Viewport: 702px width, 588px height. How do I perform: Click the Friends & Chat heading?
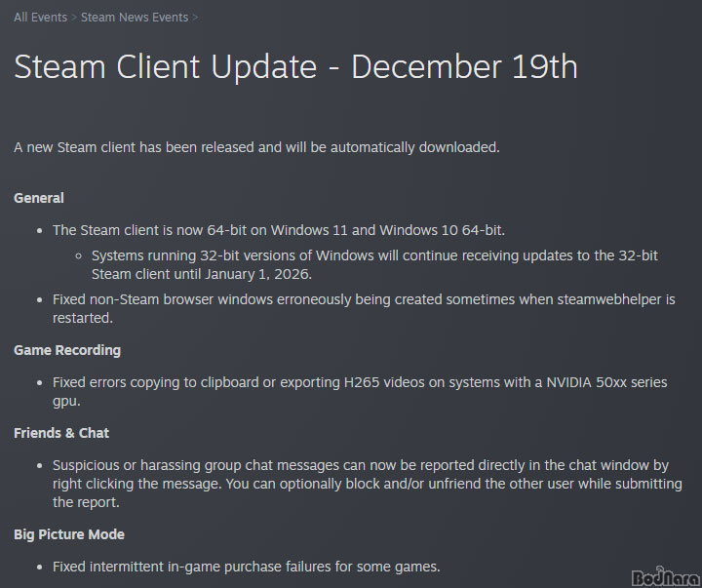tap(61, 433)
